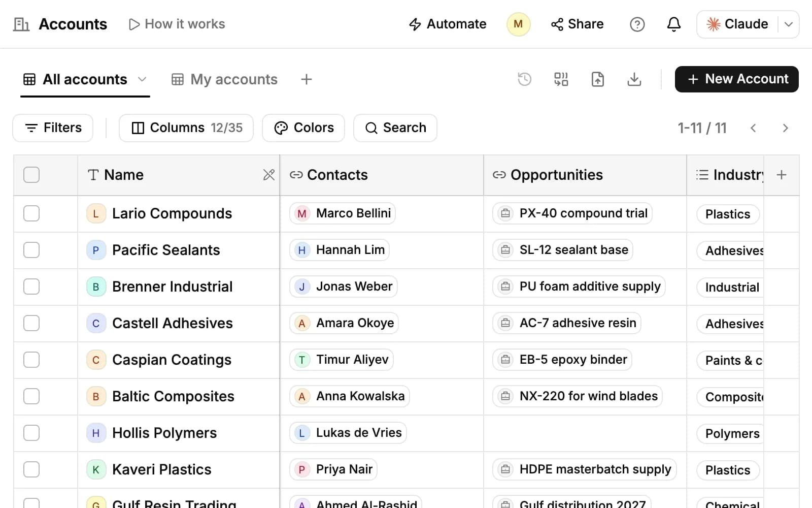
Task: Check the Lario Compounds row checkbox
Action: click(31, 213)
